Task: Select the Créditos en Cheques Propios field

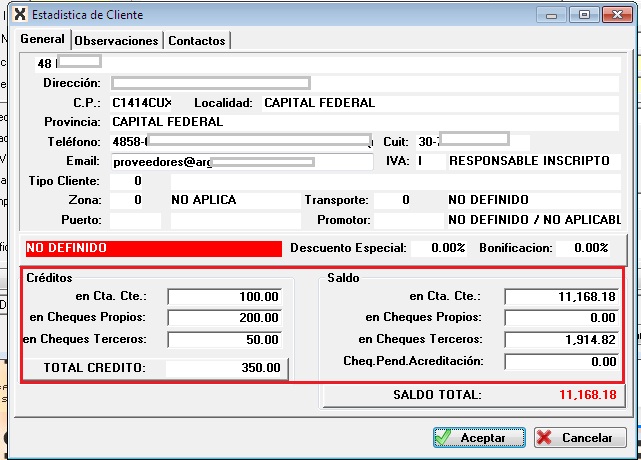Action: pos(225,318)
